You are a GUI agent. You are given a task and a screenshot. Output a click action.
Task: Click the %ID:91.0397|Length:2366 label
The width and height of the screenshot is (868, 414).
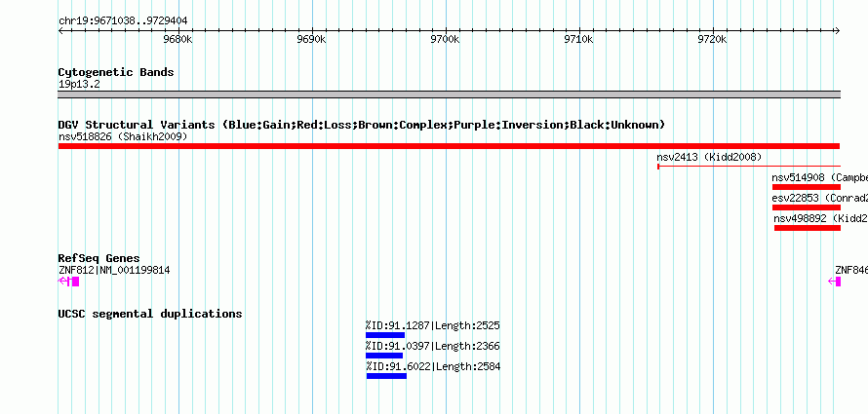pos(432,346)
